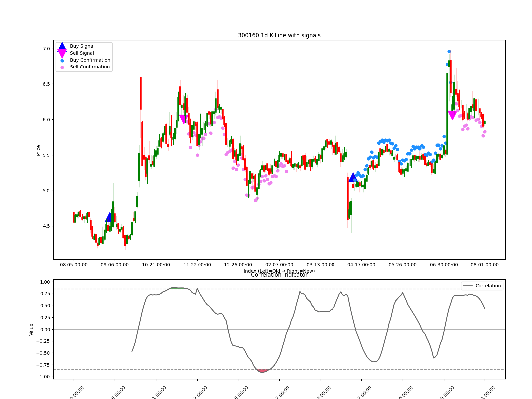The image size is (532, 399).
Task: Click the tall red candle reaching 6.6 in October
Action: [x=141, y=93]
